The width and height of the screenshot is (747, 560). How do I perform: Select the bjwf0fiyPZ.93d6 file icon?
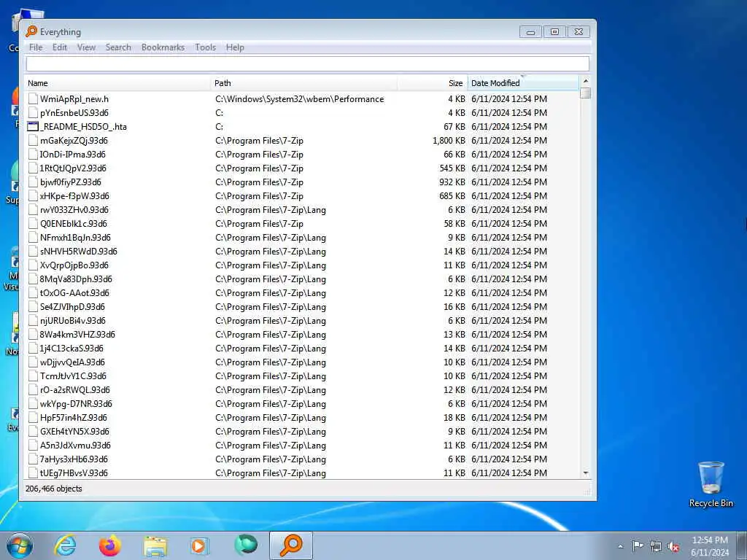(32, 182)
